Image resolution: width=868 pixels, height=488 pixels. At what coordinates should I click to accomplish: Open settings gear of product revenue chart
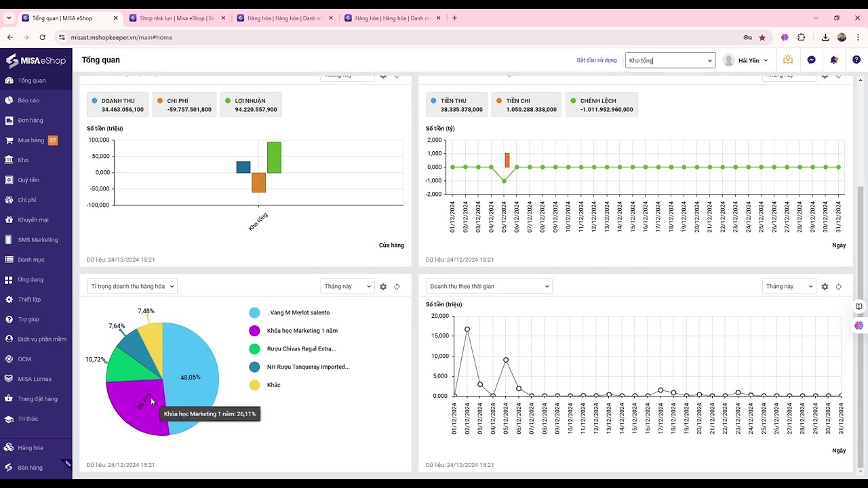tap(383, 287)
